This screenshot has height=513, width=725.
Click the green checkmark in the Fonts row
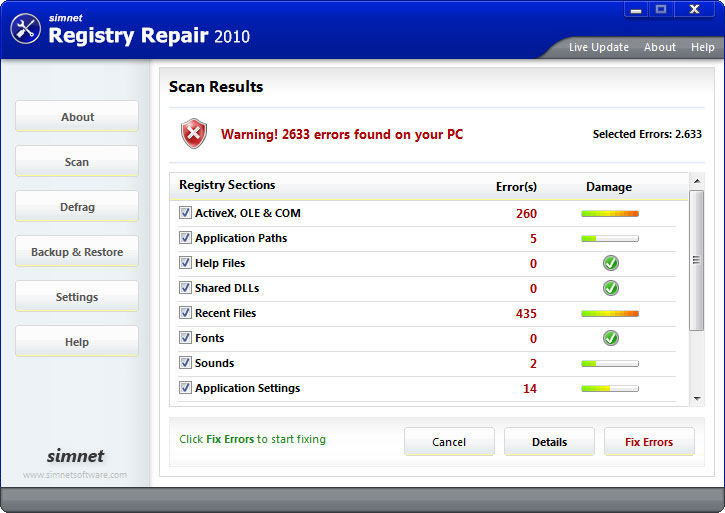[x=610, y=338]
